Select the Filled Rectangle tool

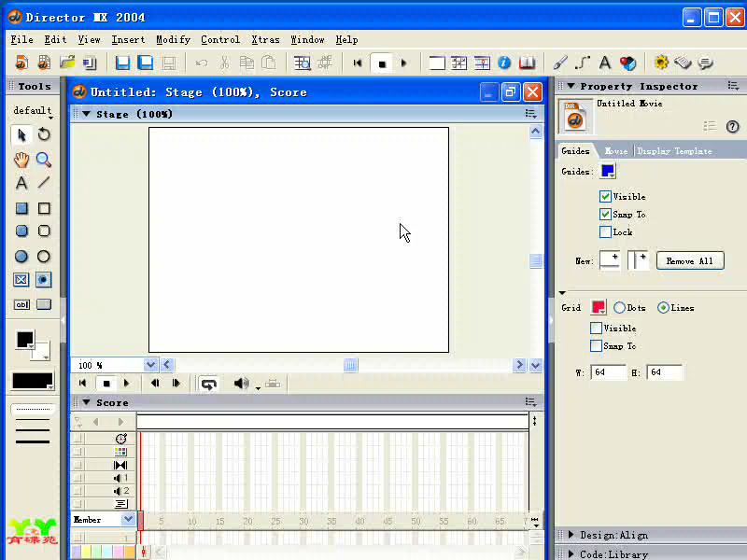[21, 208]
